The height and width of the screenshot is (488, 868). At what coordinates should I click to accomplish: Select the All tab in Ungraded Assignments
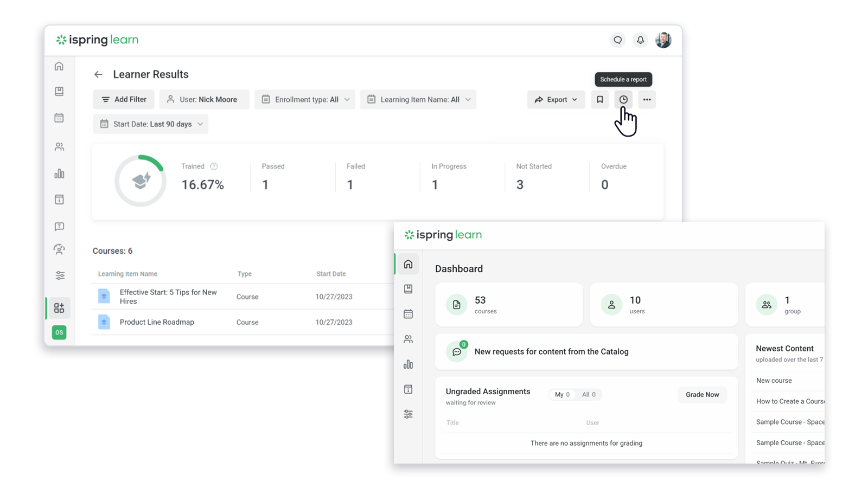tap(589, 395)
